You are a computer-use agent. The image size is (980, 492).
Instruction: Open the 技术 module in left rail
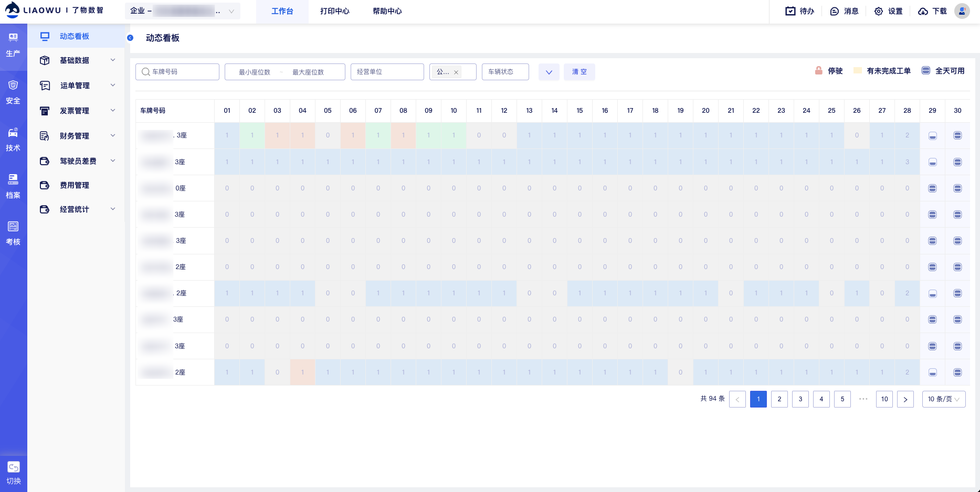[x=13, y=139]
